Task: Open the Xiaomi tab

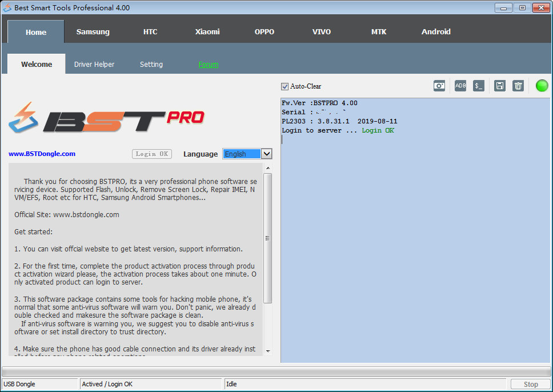Action: pos(207,32)
